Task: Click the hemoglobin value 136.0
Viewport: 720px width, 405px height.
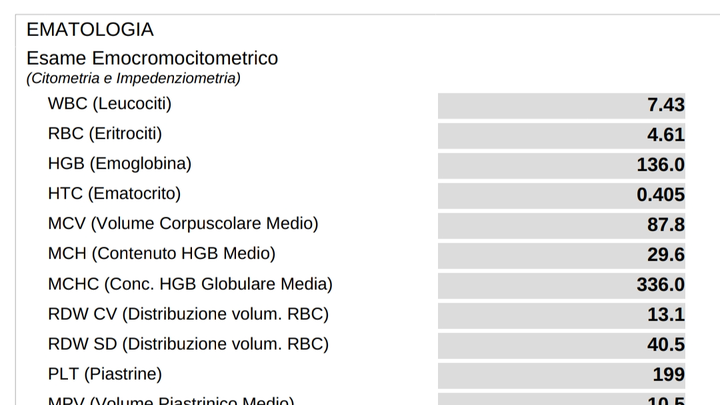Action: [x=661, y=165]
